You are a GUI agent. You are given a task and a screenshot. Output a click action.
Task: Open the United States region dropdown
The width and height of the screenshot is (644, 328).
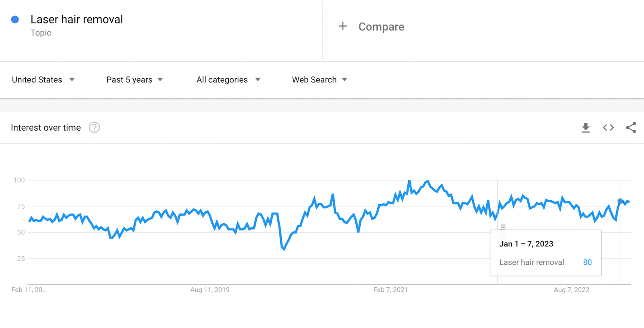(42, 79)
